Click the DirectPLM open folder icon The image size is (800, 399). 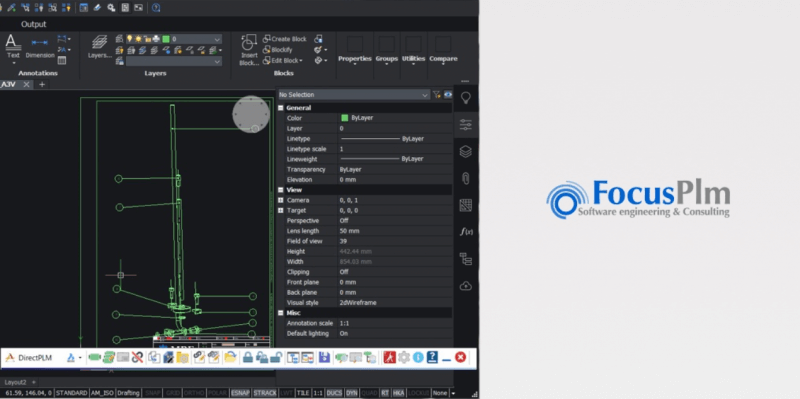coord(230,357)
